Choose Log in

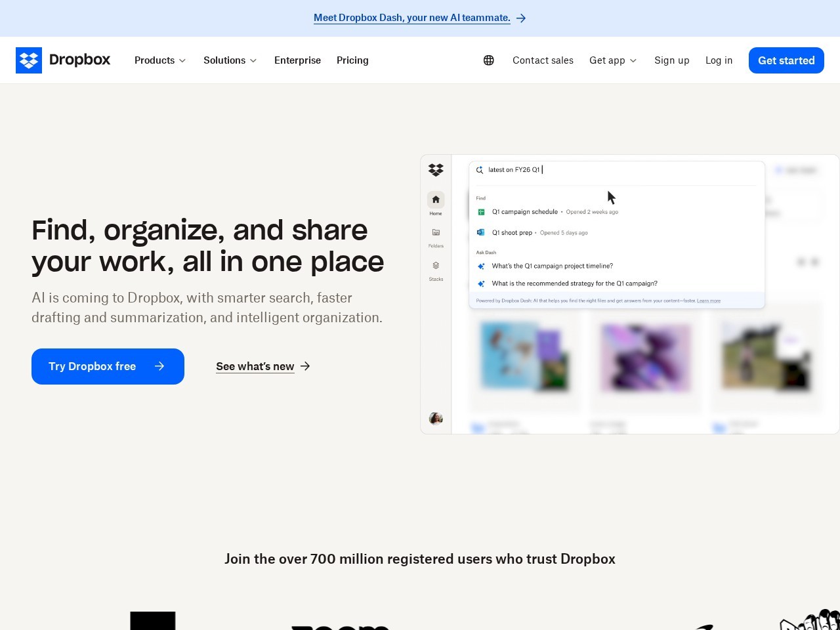pos(719,60)
